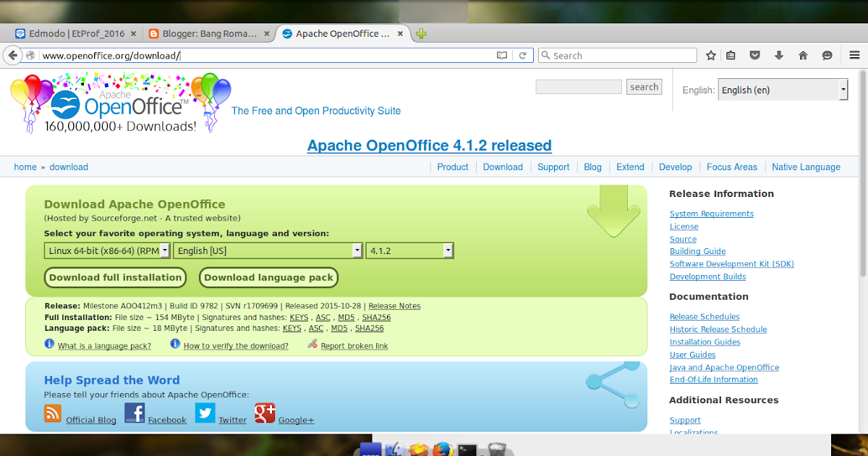The width and height of the screenshot is (868, 456).
Task: Bookmark this page with the star icon
Action: pos(711,56)
